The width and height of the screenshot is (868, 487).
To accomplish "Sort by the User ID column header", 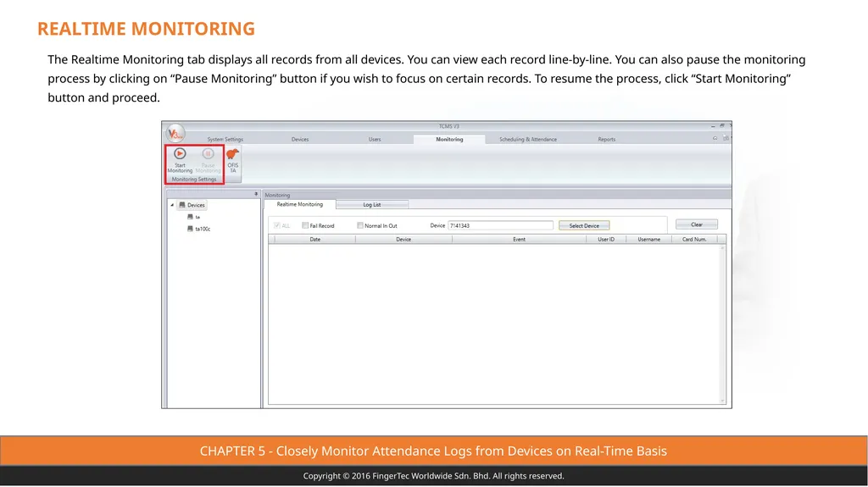I will tap(606, 239).
